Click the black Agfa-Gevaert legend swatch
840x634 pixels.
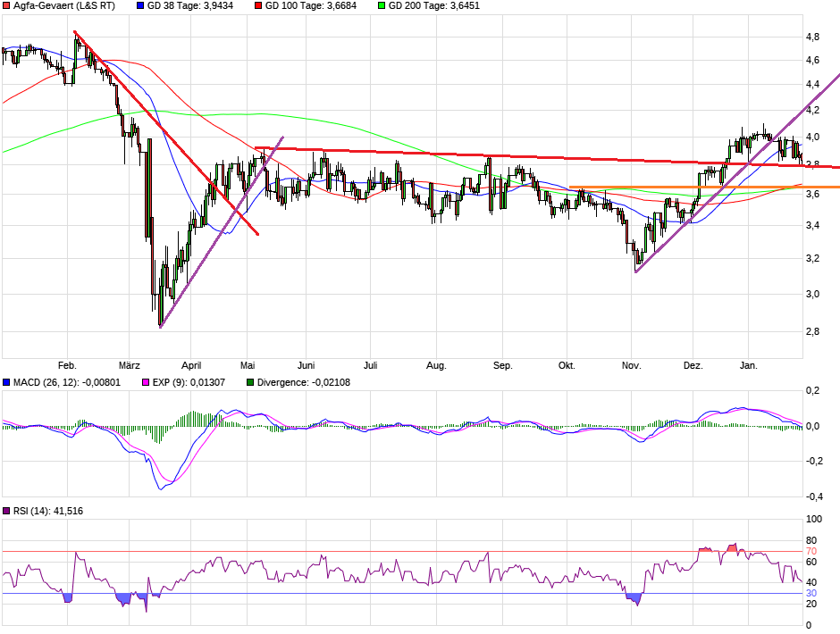click(x=6, y=5)
